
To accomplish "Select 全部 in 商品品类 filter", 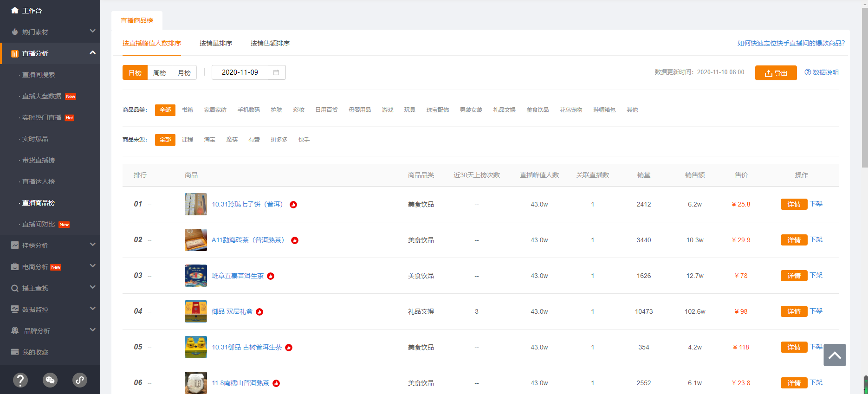I will coord(165,110).
